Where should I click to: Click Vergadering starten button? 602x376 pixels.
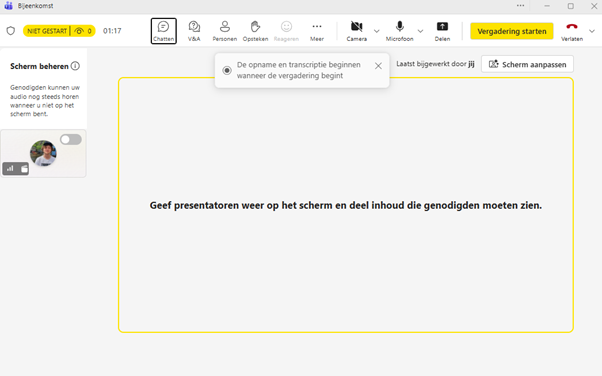point(512,31)
